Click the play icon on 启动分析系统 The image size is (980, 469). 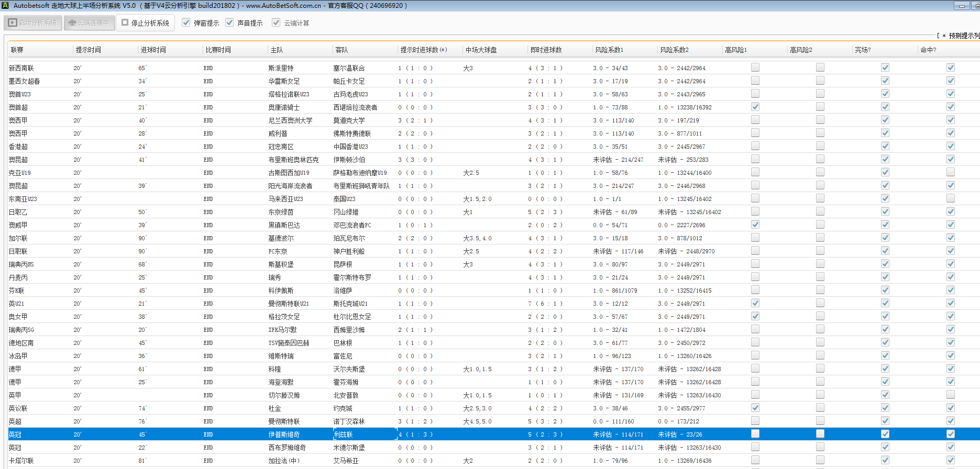pos(13,23)
